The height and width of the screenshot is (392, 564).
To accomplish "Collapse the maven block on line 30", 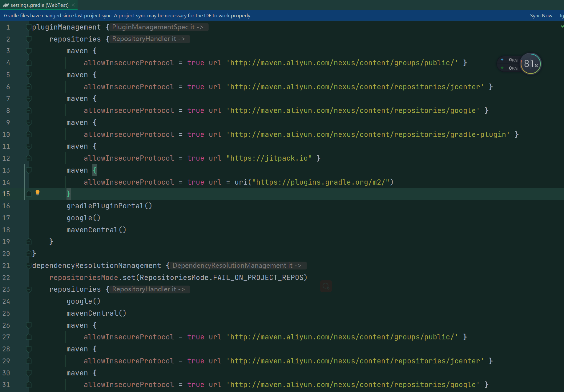I will pyautogui.click(x=29, y=373).
